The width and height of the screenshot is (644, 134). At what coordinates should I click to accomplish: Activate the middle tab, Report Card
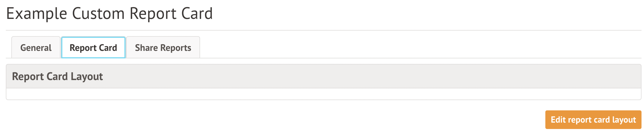pos(93,48)
